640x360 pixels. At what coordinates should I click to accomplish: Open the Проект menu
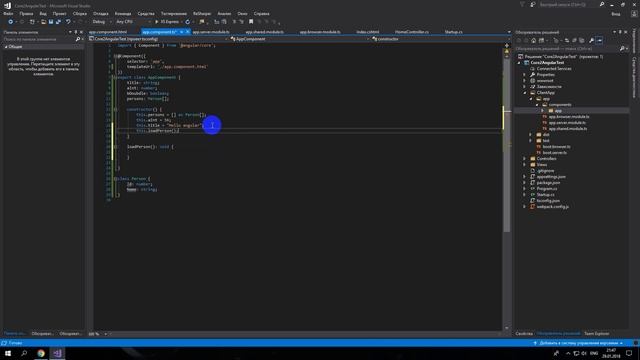pyautogui.click(x=59, y=13)
